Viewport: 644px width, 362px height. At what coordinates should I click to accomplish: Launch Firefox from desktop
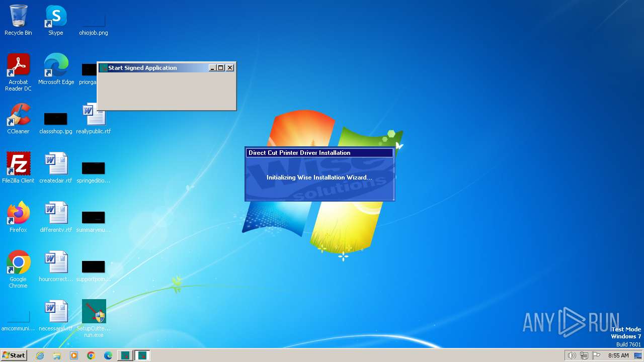tap(18, 217)
